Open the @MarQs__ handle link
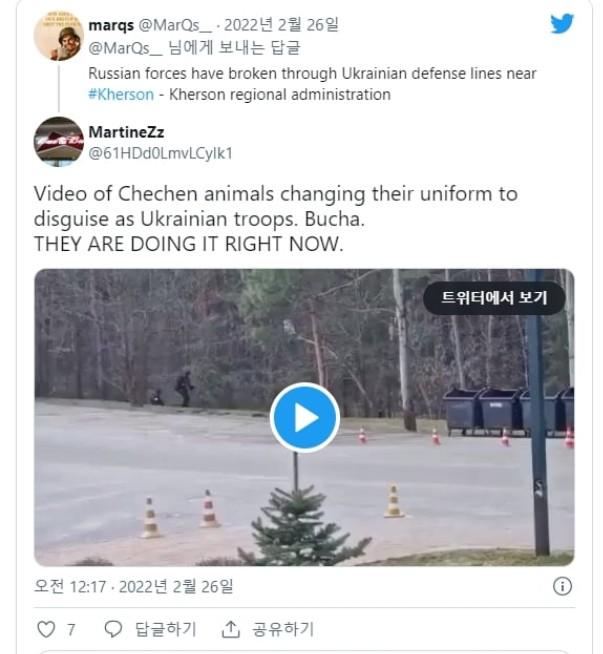 [175, 25]
